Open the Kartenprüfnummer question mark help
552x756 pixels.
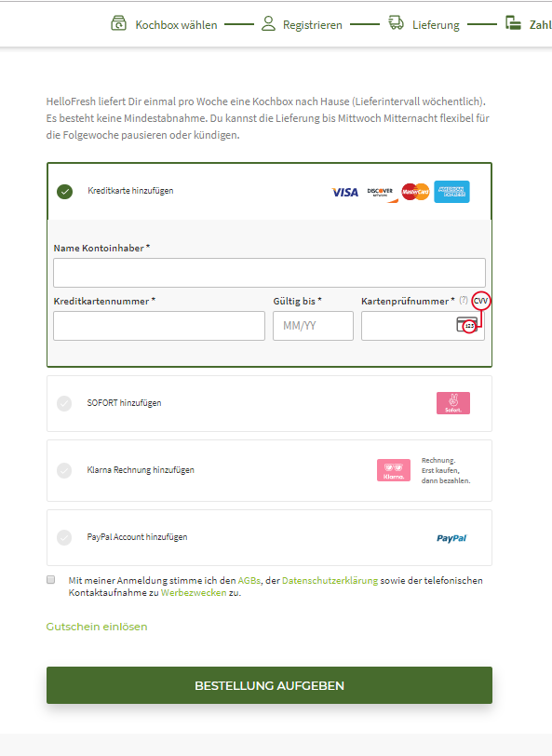pyautogui.click(x=464, y=300)
